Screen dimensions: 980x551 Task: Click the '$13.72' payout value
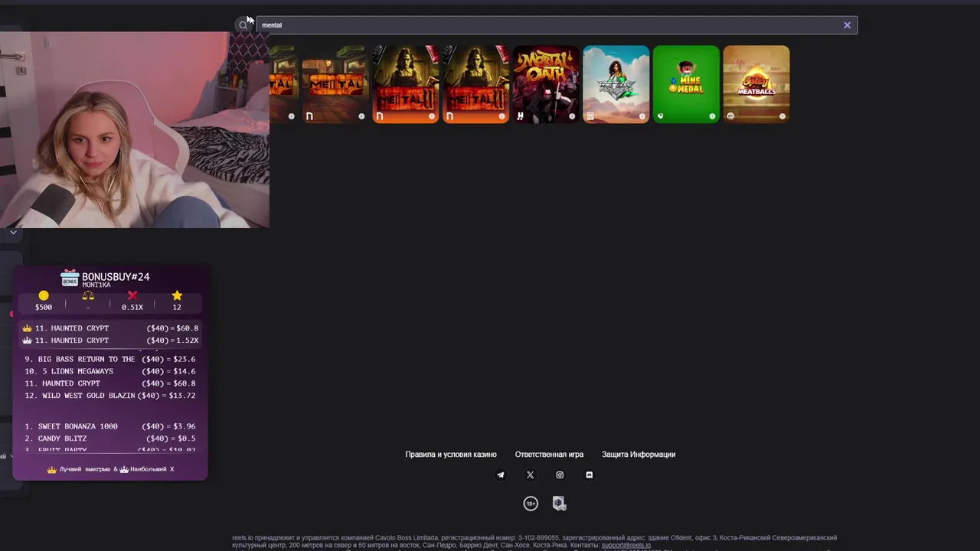click(182, 396)
